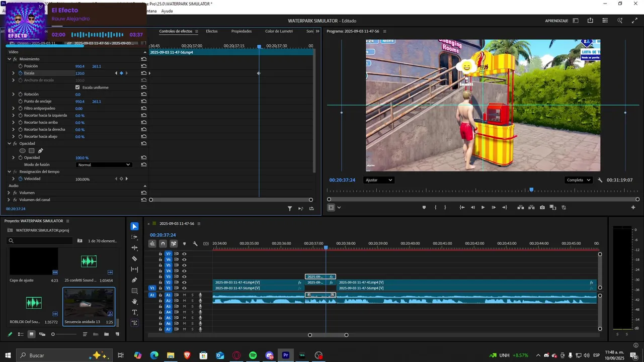Click timeline playhead at 00:20:37:24
644x362 pixels.
[326, 247]
